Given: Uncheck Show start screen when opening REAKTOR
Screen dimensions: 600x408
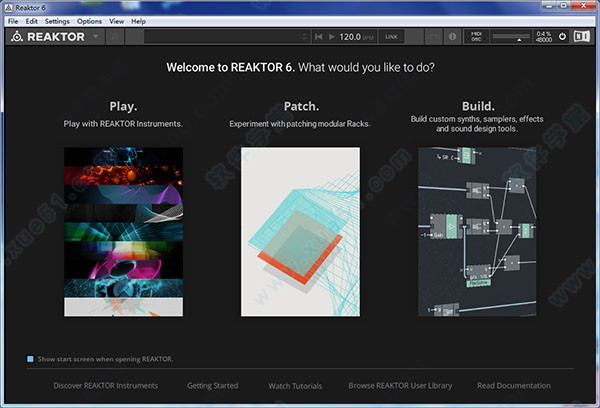Looking at the screenshot, I should tap(30, 359).
